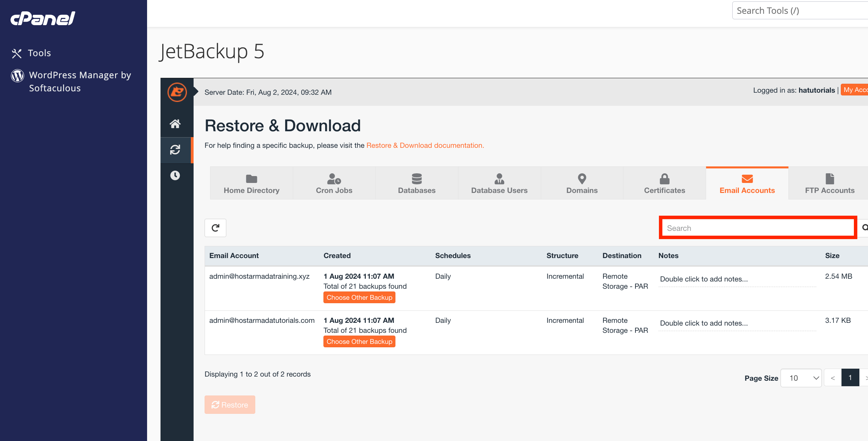Expand the Page Size dropdown

coord(801,378)
